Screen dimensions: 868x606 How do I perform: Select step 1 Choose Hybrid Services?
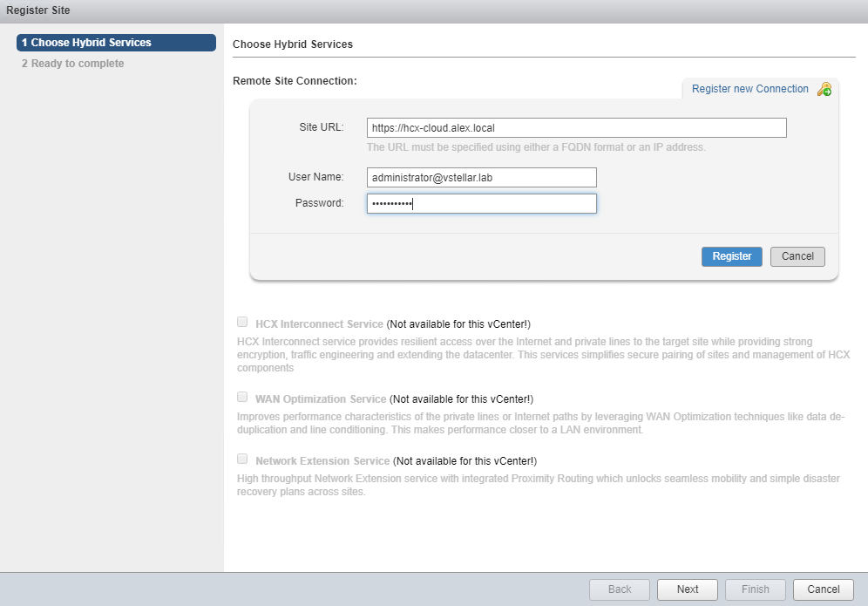116,43
